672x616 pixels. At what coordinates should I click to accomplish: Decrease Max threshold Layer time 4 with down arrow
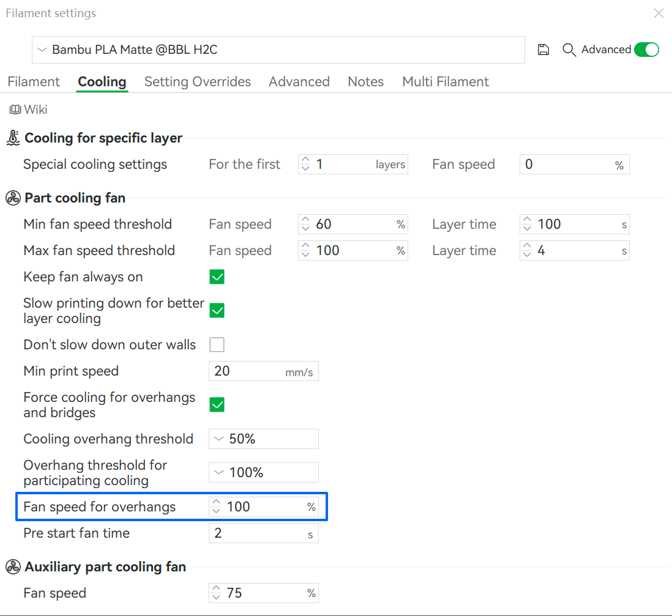pos(527,255)
